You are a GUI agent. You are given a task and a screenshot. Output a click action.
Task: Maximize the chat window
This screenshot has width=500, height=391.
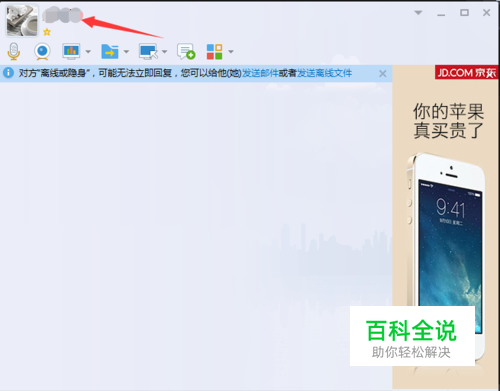[x=464, y=13]
